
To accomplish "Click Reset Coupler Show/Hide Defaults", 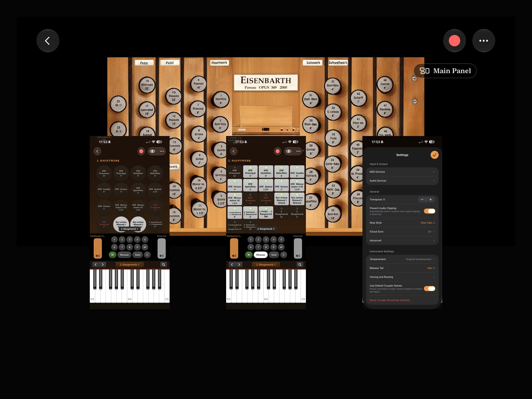I will (x=390, y=300).
